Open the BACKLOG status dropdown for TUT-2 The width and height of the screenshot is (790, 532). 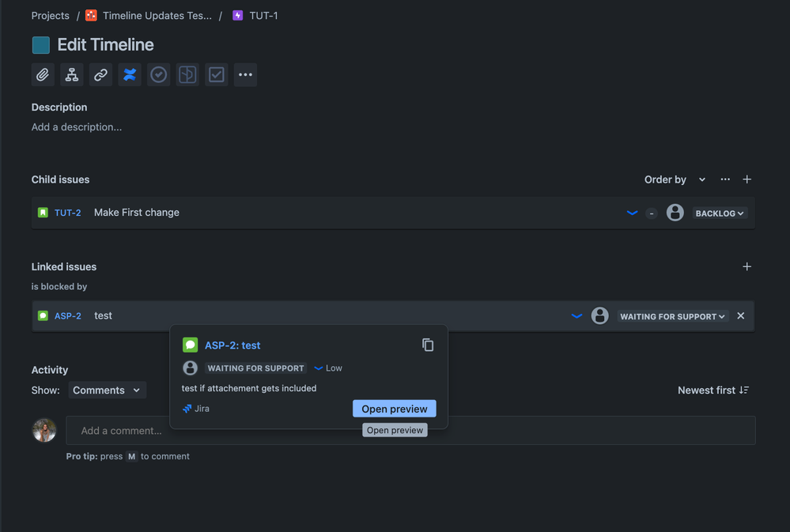tap(719, 213)
